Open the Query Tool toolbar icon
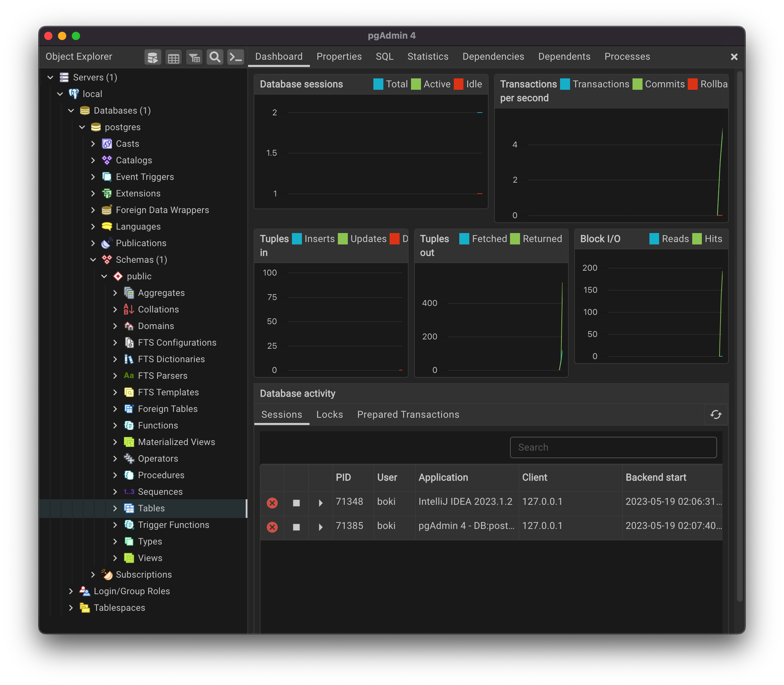The height and width of the screenshot is (685, 784). tap(153, 57)
